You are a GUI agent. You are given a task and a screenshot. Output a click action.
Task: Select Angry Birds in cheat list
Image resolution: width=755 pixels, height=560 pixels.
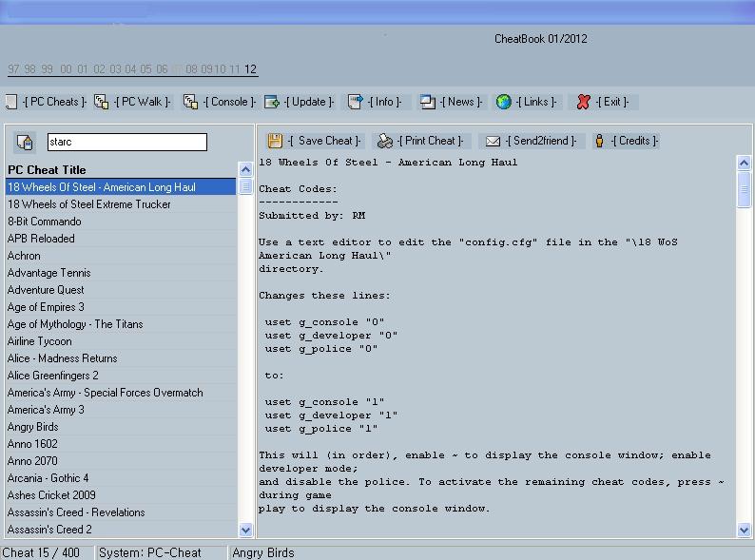[33, 427]
